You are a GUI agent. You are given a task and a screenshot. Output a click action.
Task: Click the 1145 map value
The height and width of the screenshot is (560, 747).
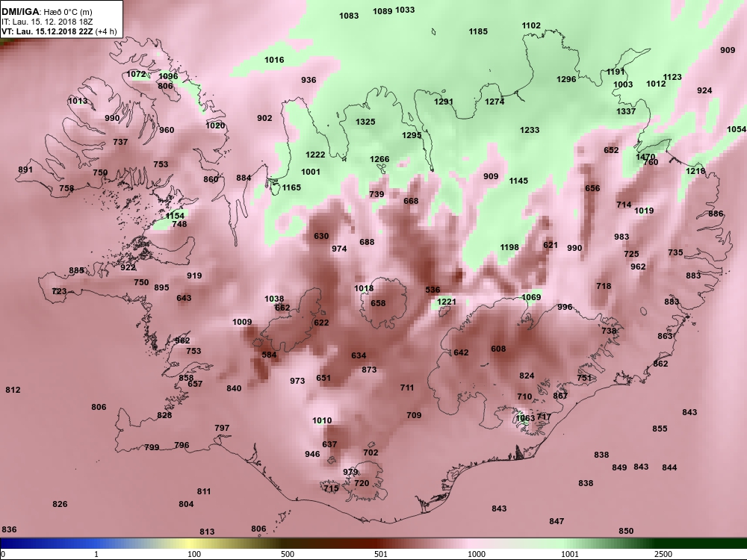click(518, 181)
